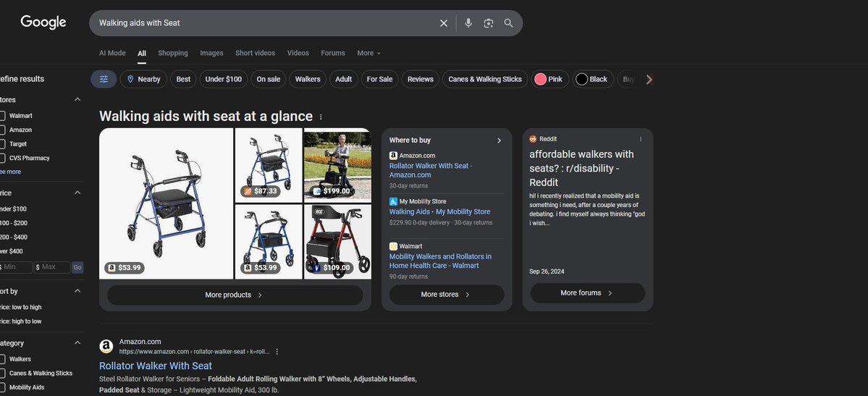Select the All results tab

[x=142, y=53]
